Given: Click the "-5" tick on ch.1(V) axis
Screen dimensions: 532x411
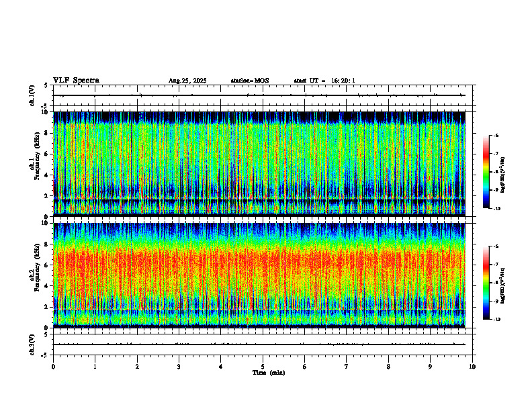Looking at the screenshot, I should 45,106.
